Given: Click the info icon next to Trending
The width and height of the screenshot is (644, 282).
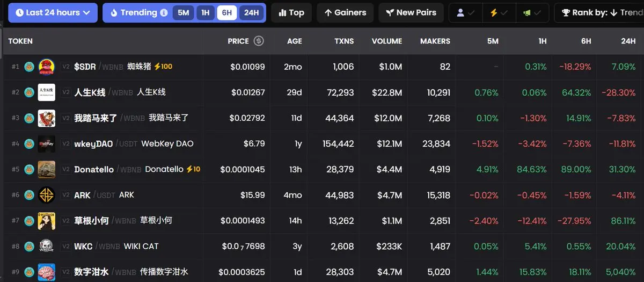Looking at the screenshot, I should pyautogui.click(x=164, y=12).
